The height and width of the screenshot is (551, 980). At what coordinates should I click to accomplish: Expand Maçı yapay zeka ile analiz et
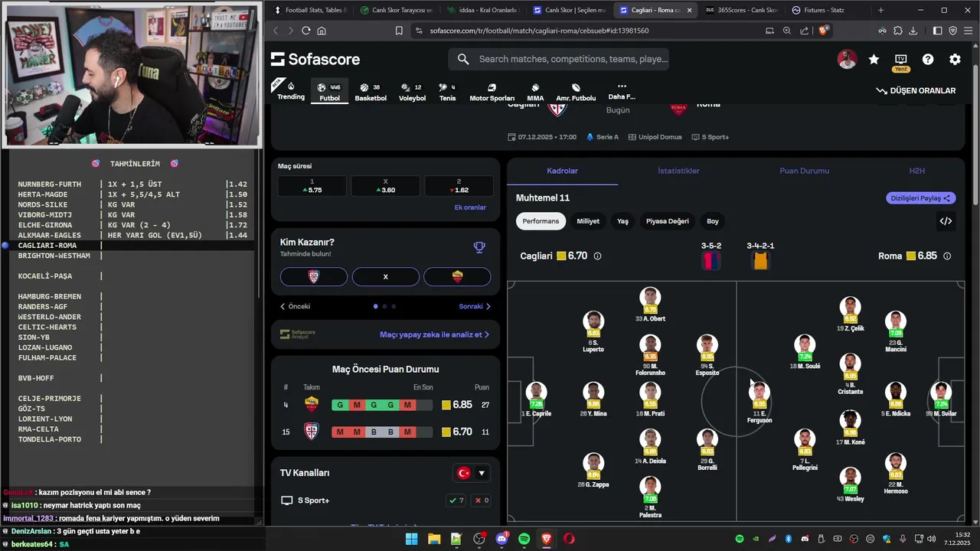tap(434, 334)
